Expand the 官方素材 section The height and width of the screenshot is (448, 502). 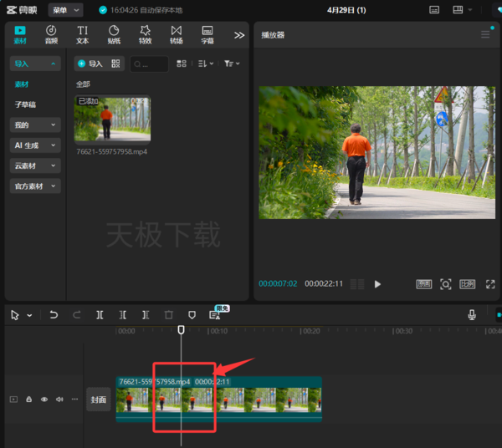(x=35, y=186)
